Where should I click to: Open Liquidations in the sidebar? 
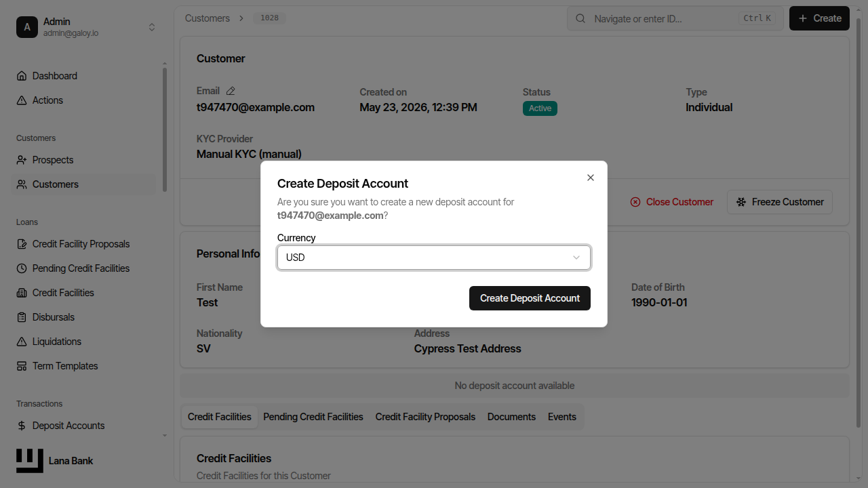click(x=84, y=342)
